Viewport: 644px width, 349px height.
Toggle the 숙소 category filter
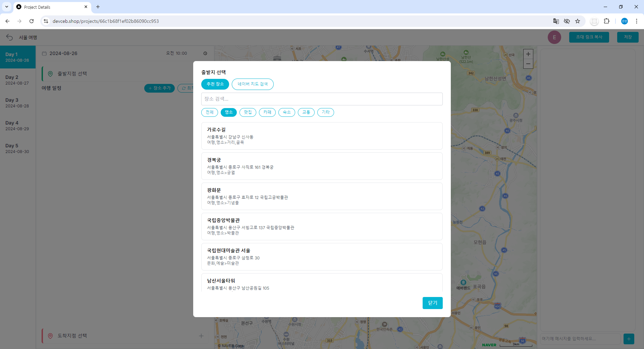coord(287,112)
